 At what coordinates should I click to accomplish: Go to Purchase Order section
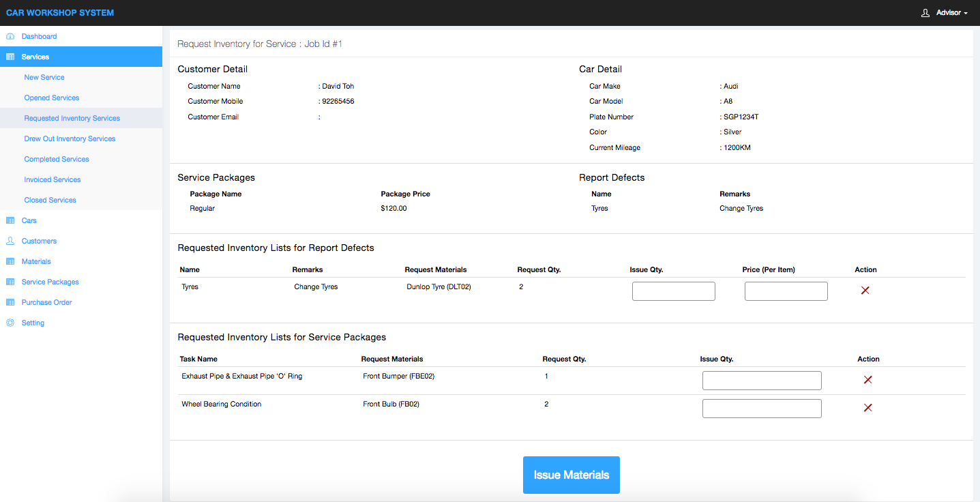click(x=46, y=302)
